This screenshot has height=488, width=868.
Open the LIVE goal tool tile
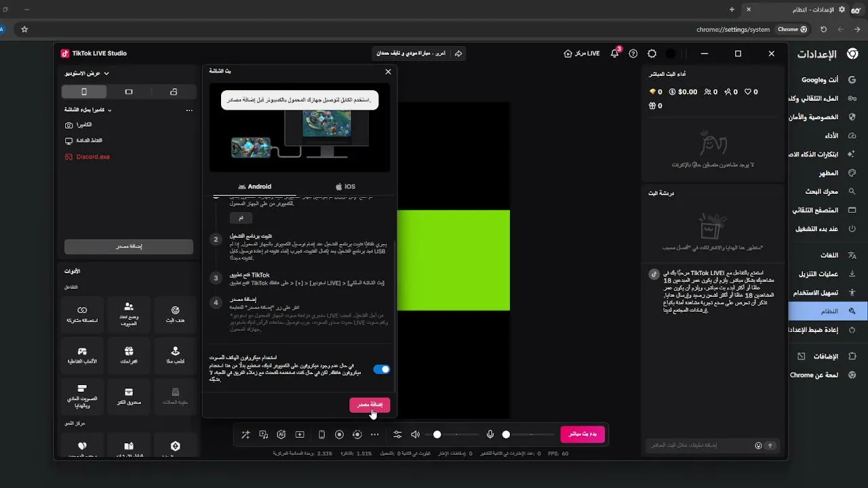click(175, 315)
